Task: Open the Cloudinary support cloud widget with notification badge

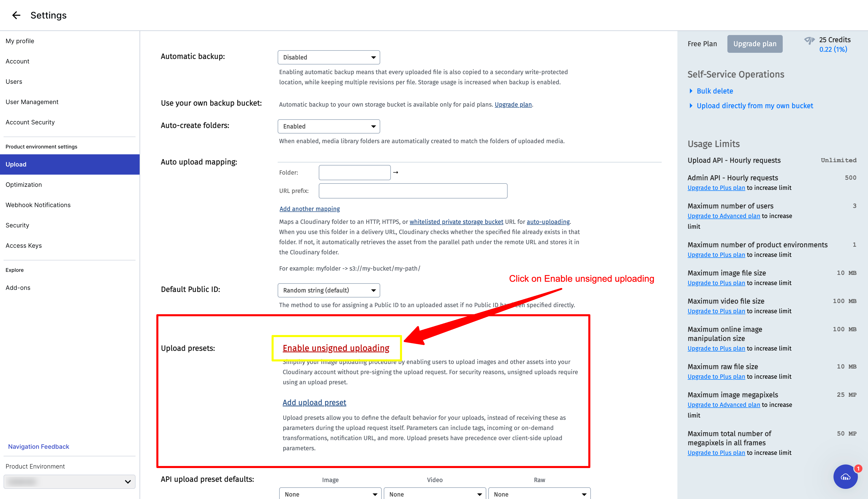Action: [x=845, y=477]
